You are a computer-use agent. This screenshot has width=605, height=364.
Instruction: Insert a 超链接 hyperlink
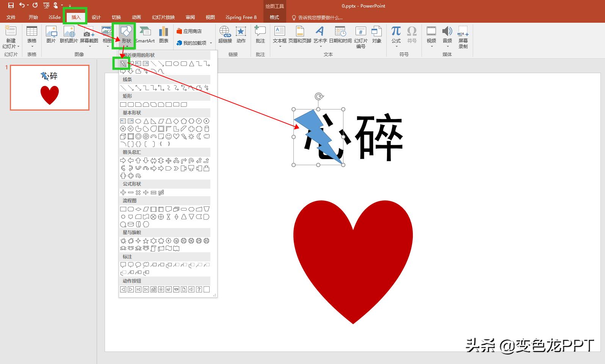coord(225,34)
